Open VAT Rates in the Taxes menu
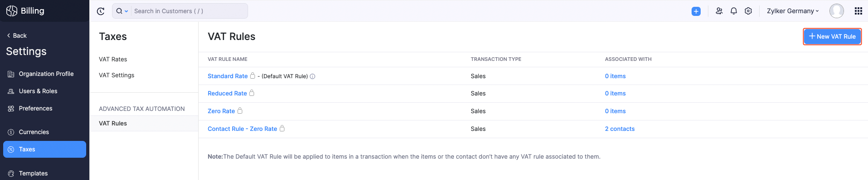 click(113, 59)
